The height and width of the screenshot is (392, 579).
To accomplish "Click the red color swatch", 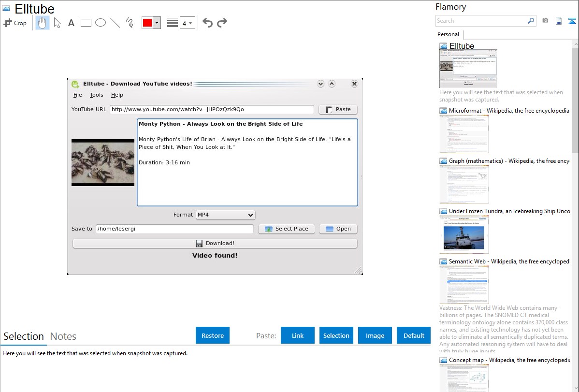I will (x=147, y=23).
